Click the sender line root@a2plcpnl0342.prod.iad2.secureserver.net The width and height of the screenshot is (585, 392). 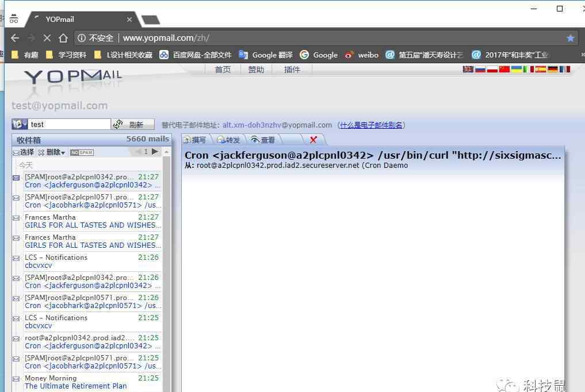coord(296,165)
